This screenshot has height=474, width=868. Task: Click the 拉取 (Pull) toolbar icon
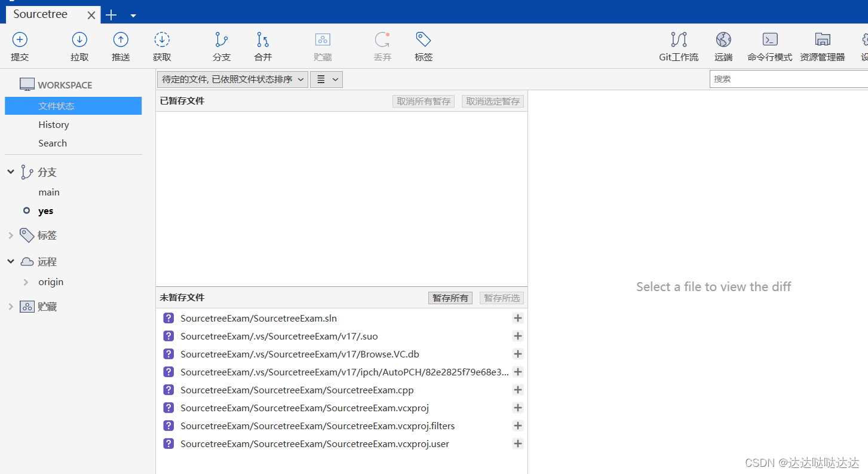point(79,40)
